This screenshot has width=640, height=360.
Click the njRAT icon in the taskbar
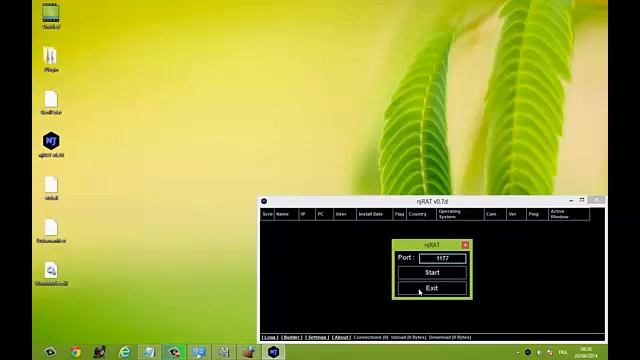[273, 352]
